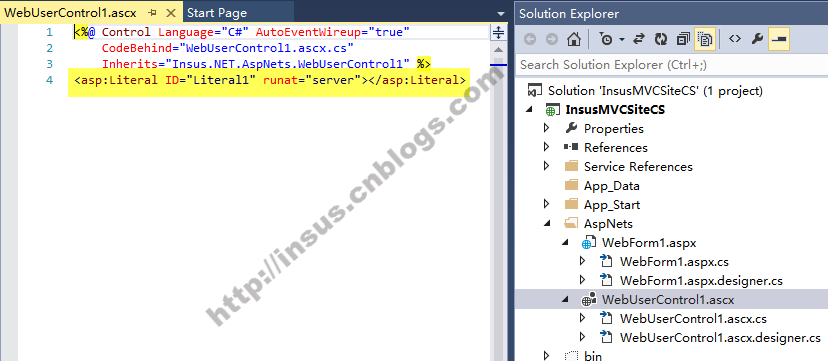The width and height of the screenshot is (828, 361).
Task: Expand the App_Start folder
Action: point(547,204)
